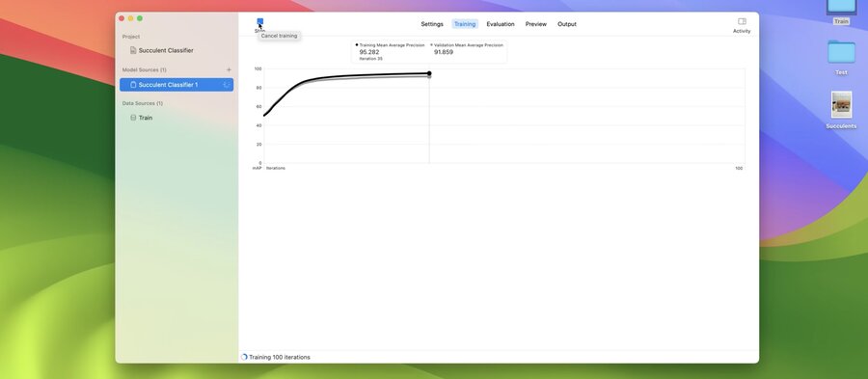Image resolution: width=868 pixels, height=379 pixels.
Task: Click the Iterations axis label
Action: point(276,168)
